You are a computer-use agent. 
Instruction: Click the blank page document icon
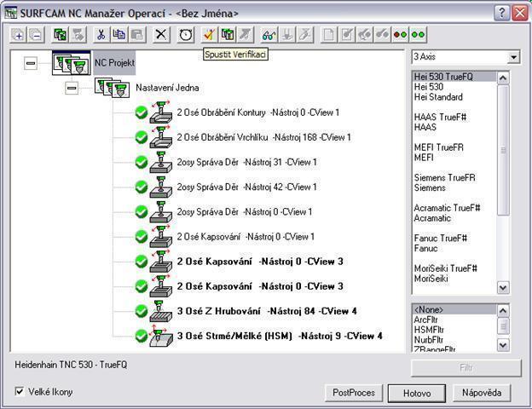click(x=328, y=35)
